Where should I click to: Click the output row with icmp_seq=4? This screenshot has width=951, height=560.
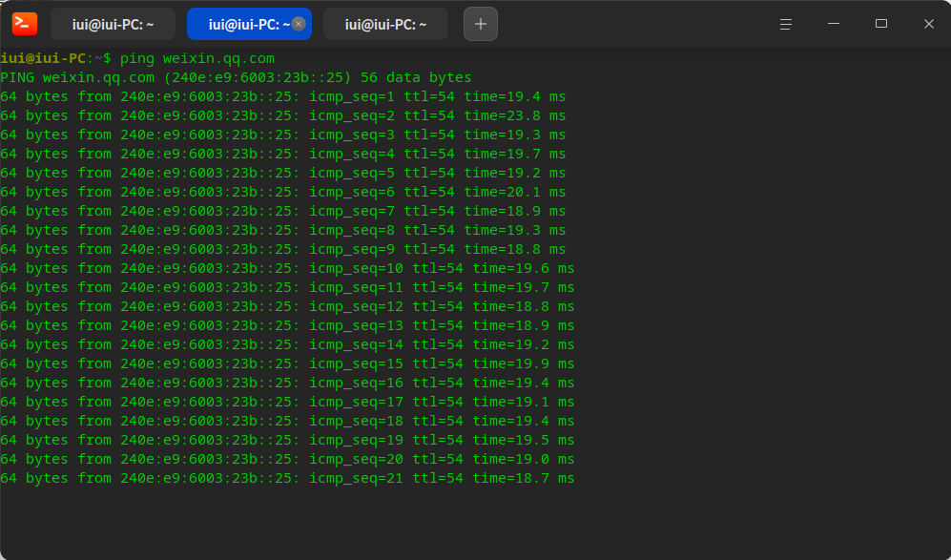282,154
